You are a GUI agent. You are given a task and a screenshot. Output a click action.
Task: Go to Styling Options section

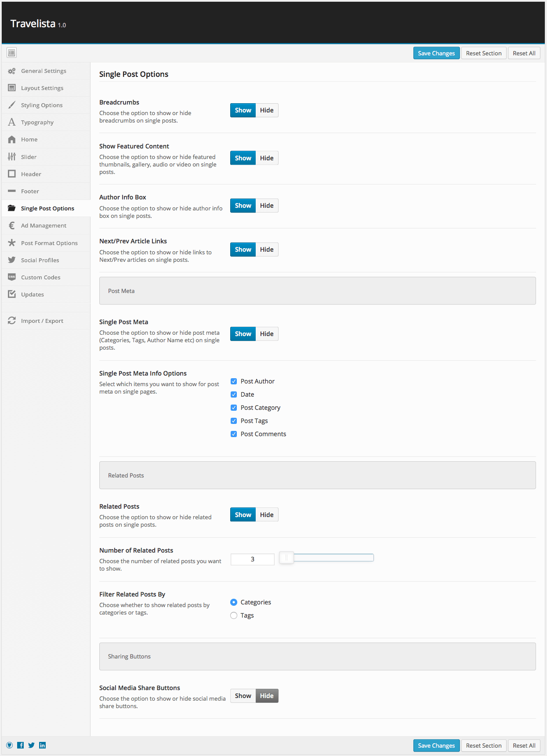(46, 105)
